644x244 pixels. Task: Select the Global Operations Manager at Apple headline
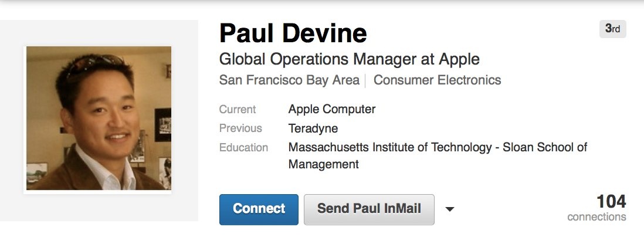(x=349, y=59)
